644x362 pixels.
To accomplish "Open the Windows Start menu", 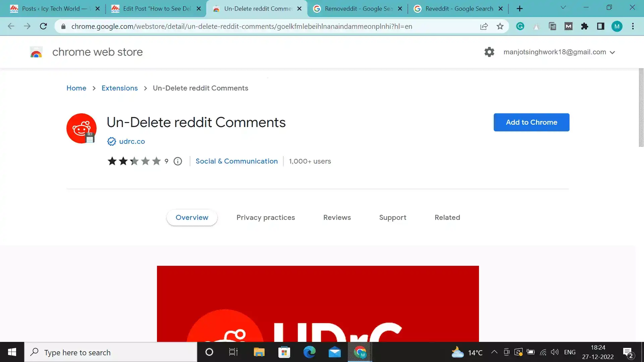I will (12, 352).
